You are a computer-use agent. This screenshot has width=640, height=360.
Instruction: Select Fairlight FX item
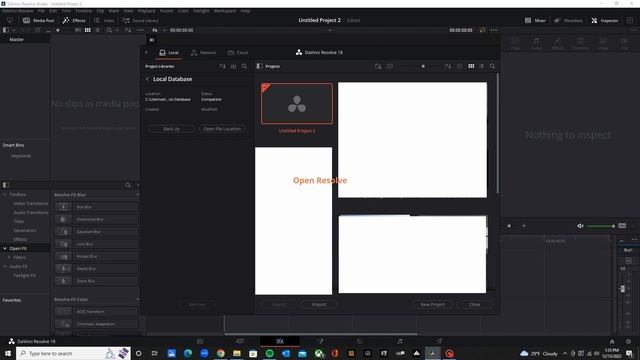click(x=24, y=276)
